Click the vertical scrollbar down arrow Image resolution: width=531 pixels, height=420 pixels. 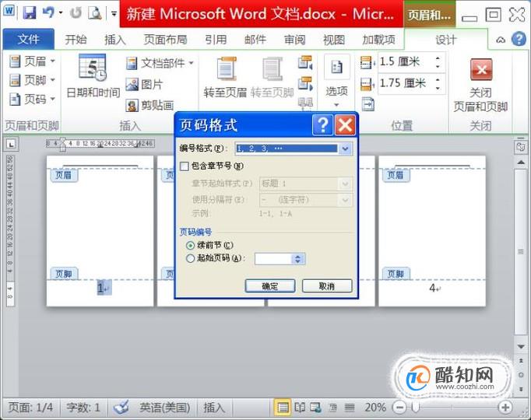point(521,346)
